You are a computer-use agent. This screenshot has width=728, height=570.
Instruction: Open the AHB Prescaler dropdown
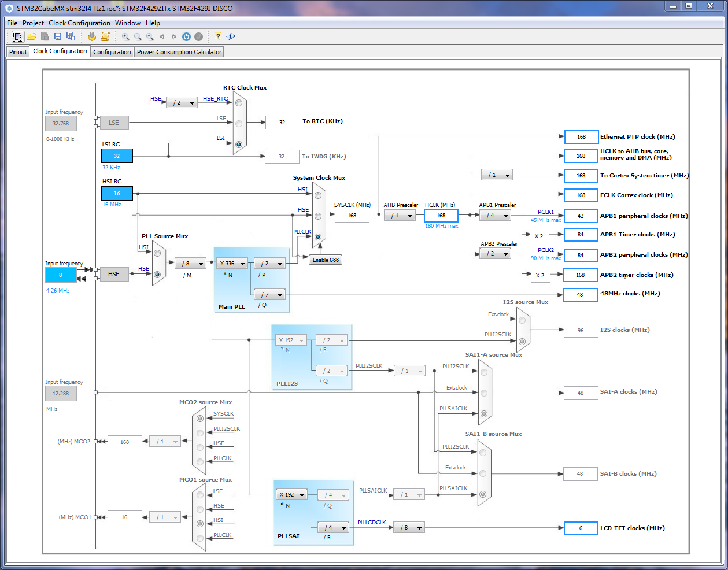tap(400, 216)
